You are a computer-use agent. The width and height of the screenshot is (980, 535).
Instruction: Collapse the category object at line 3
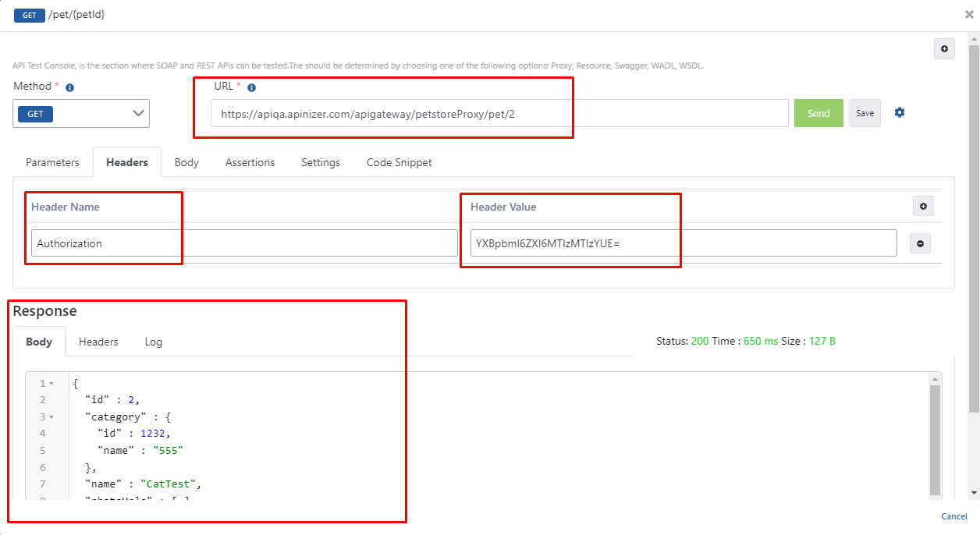(x=51, y=417)
